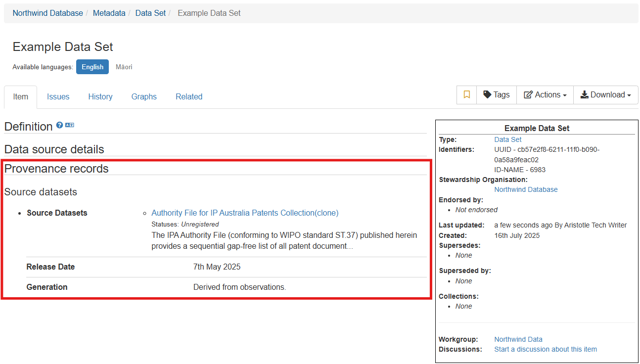Start a discussion about this item
Screen dimensions: 640x364
(x=546, y=350)
